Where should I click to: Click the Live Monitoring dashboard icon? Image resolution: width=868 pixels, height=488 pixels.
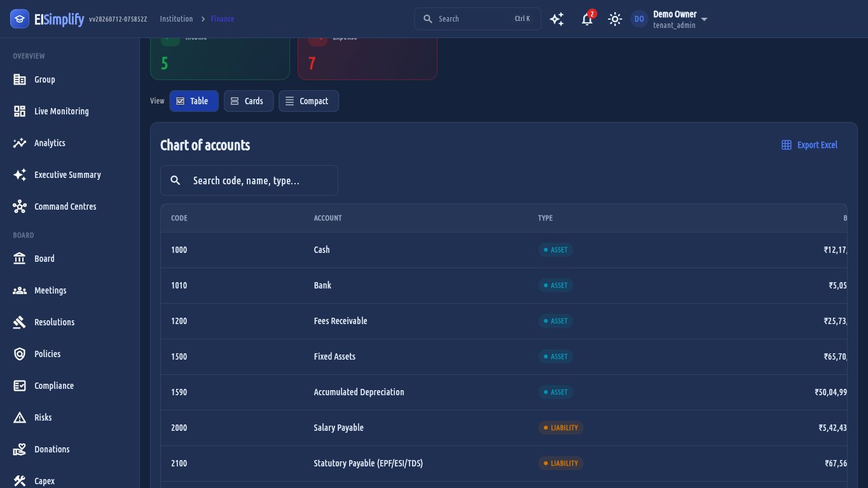(x=20, y=111)
